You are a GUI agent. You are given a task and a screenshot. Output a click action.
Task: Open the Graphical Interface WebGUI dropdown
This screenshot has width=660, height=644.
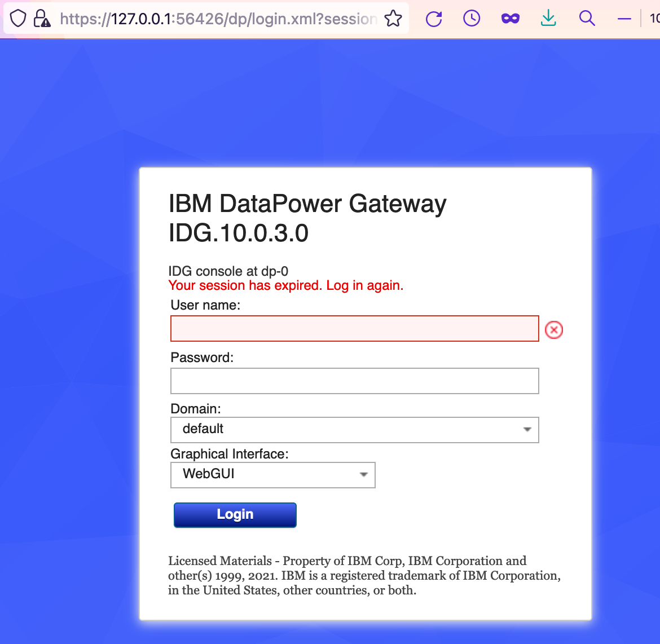click(273, 475)
